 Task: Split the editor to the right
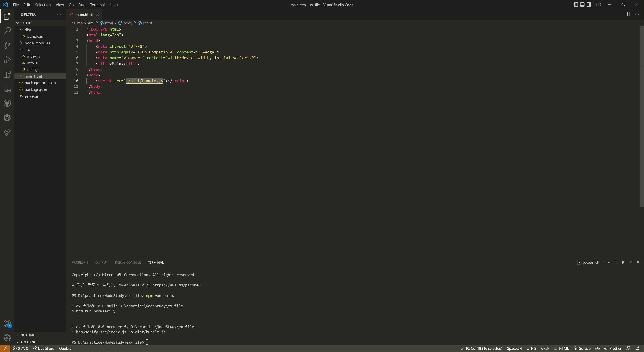point(629,14)
